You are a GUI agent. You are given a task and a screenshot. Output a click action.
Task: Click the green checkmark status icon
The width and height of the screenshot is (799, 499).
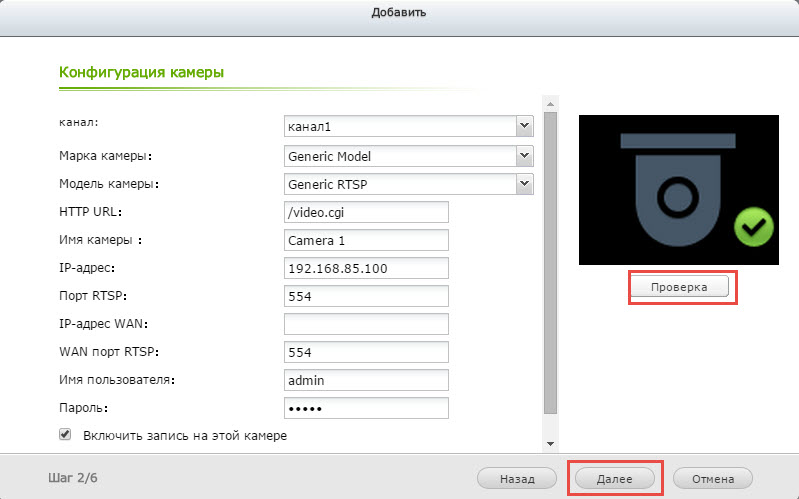[x=754, y=227]
